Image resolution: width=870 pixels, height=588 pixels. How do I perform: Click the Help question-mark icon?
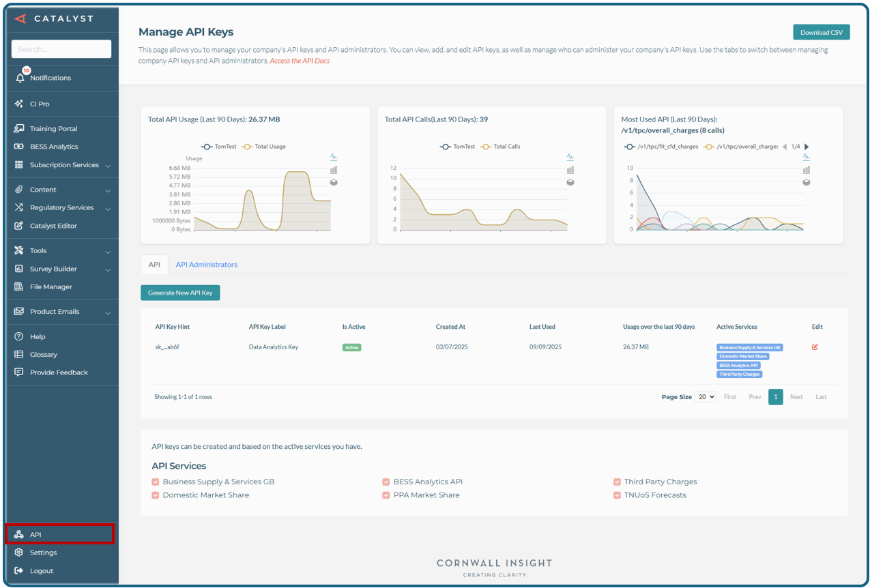(19, 336)
